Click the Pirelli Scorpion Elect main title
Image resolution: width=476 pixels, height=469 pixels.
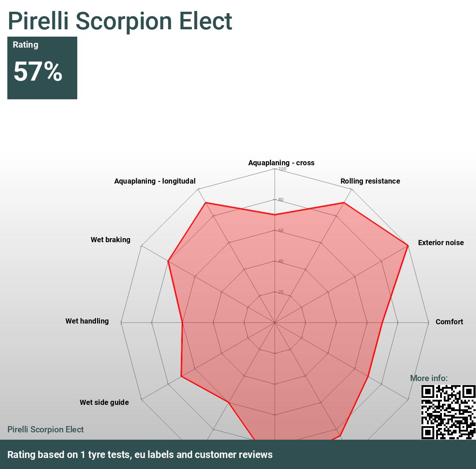[120, 21]
